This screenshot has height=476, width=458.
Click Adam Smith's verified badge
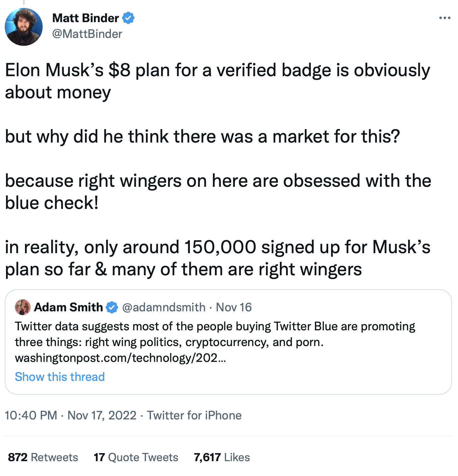pyautogui.click(x=112, y=307)
